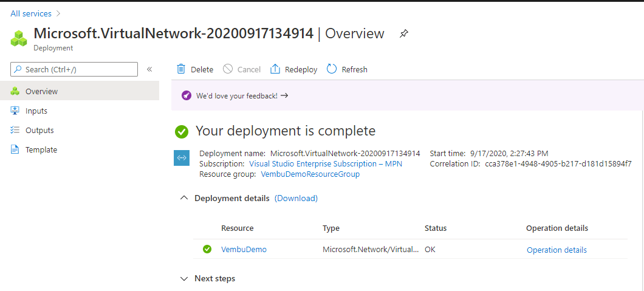Click the Type column header
Image resolution: width=644 pixels, height=291 pixels.
tap(331, 228)
